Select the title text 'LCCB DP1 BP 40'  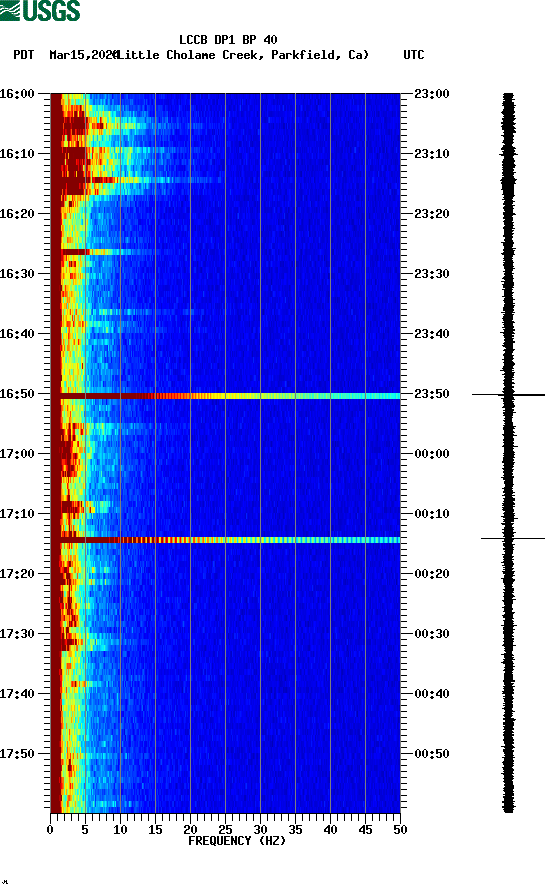click(228, 40)
